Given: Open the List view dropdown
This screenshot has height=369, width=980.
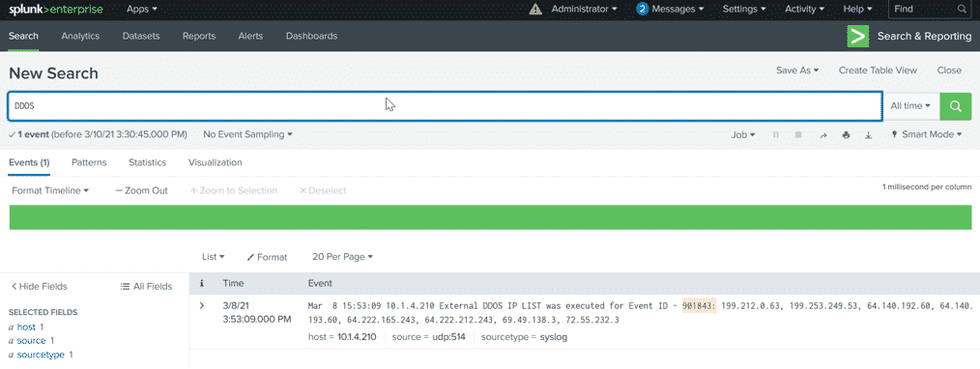Looking at the screenshot, I should pos(214,257).
